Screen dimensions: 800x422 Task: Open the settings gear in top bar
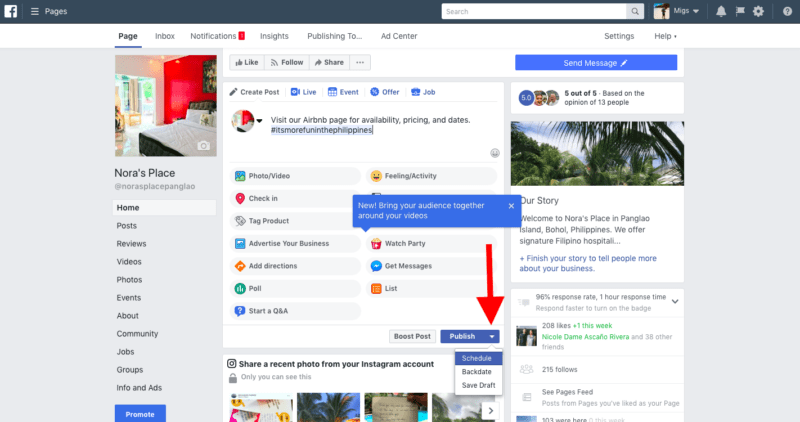point(758,11)
